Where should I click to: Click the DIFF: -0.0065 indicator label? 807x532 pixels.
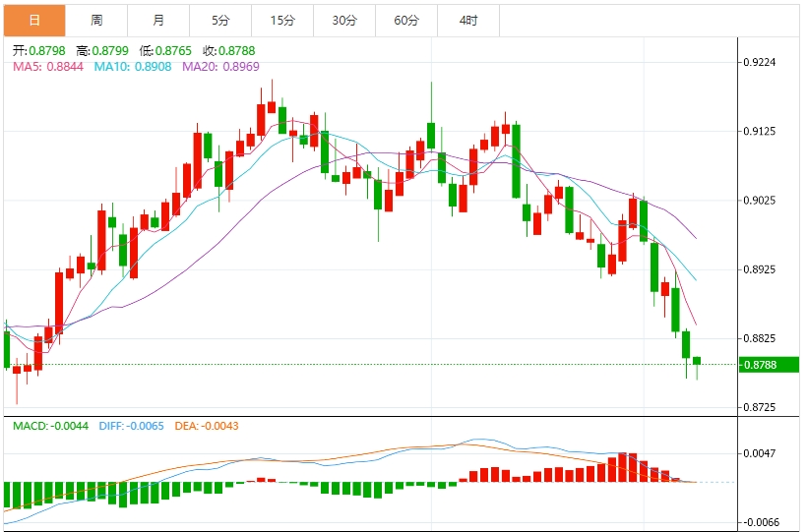click(131, 426)
